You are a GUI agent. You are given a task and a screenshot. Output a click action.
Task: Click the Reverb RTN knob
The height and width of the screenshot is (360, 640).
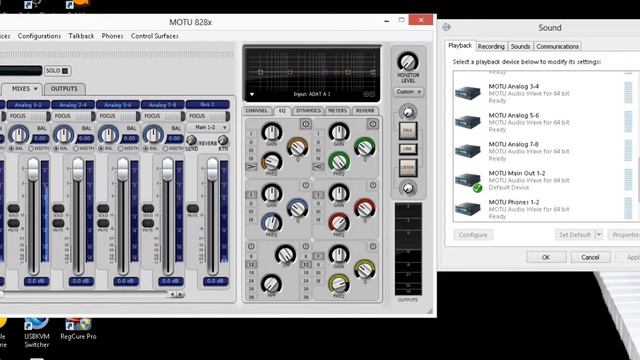[x=223, y=140]
